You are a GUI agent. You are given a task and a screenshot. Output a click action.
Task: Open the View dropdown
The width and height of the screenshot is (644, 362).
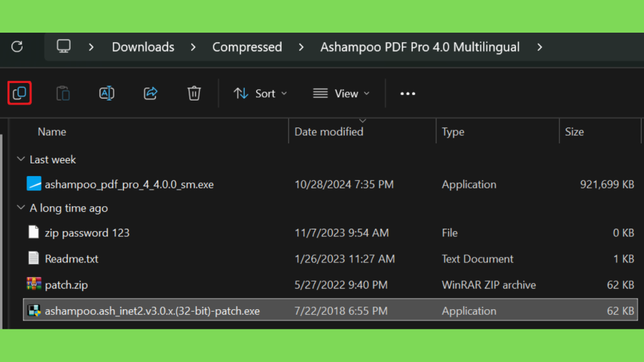tap(341, 94)
